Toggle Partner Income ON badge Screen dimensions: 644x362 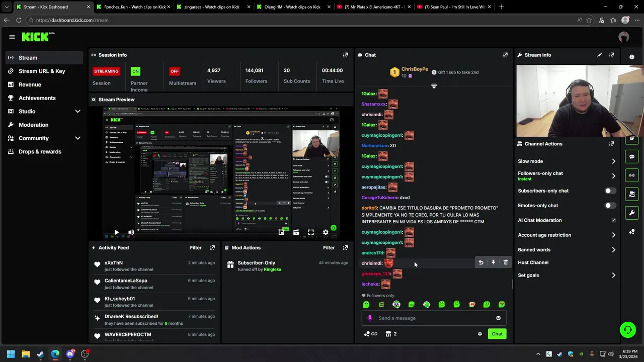point(135,71)
